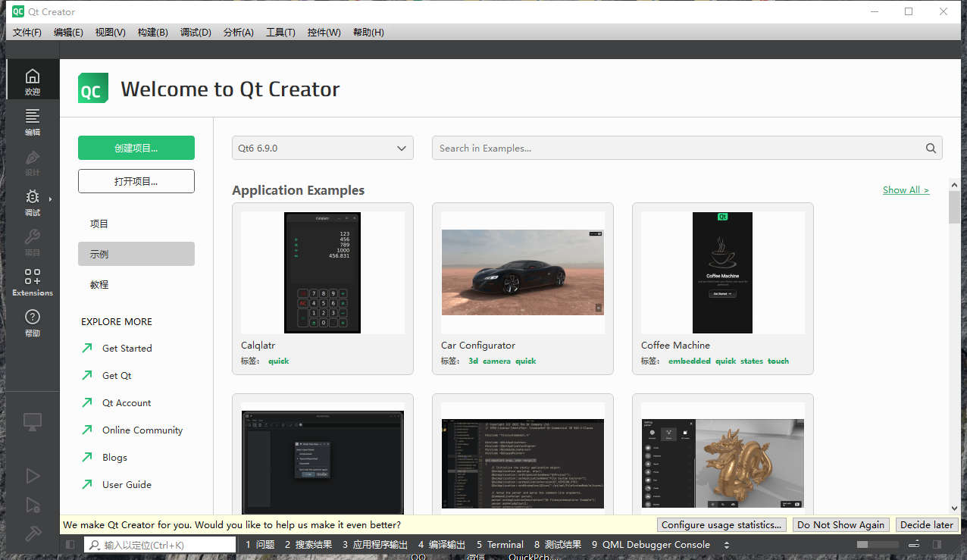Click the arrow icon beside Qt Account
The image size is (967, 560).
(87, 403)
